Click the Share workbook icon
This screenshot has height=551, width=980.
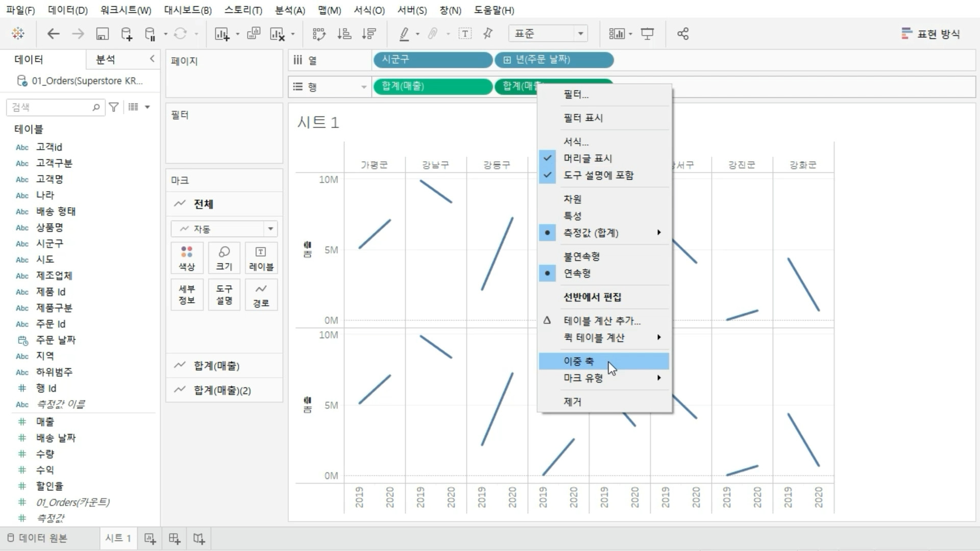pyautogui.click(x=683, y=34)
